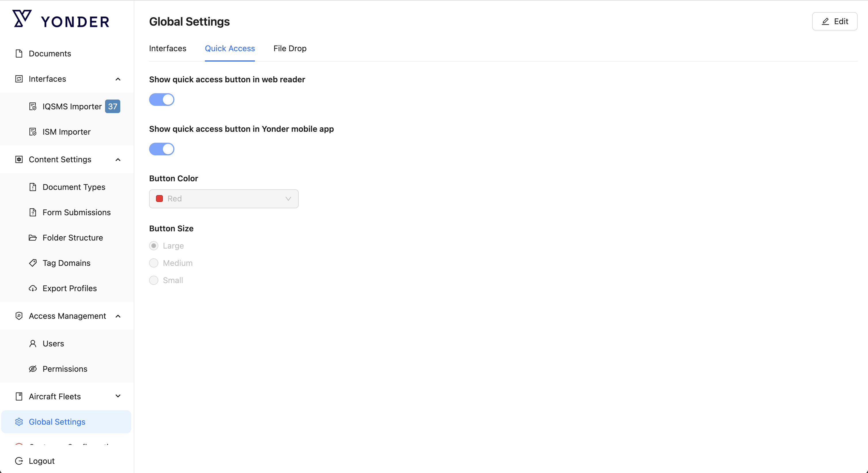
Task: Click the Edit button
Action: (x=834, y=22)
